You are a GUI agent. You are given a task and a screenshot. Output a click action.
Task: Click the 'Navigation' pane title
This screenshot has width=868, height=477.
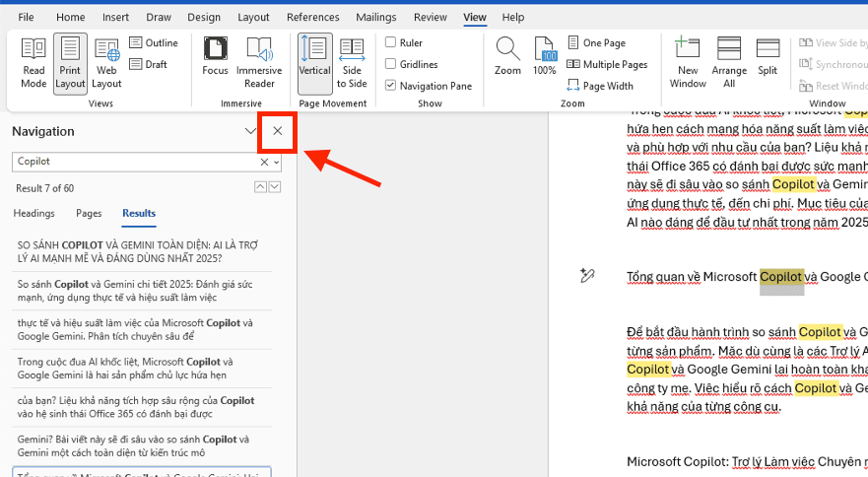[x=43, y=131]
